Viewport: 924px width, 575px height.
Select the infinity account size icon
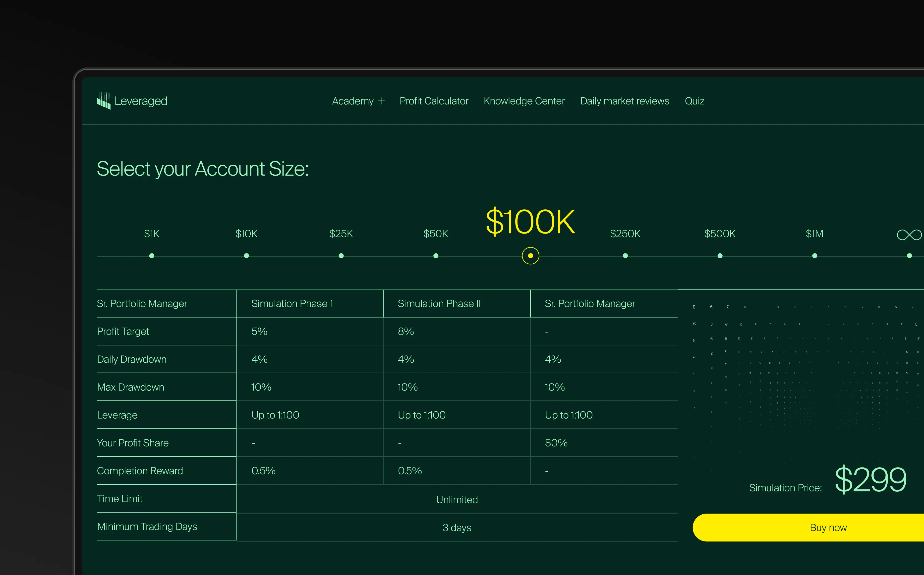910,235
